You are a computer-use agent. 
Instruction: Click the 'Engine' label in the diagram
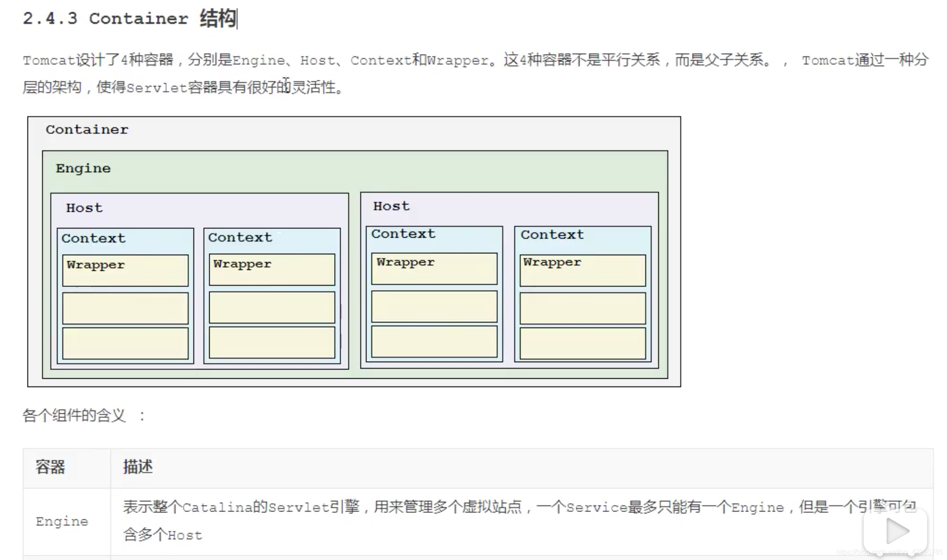[x=83, y=169]
